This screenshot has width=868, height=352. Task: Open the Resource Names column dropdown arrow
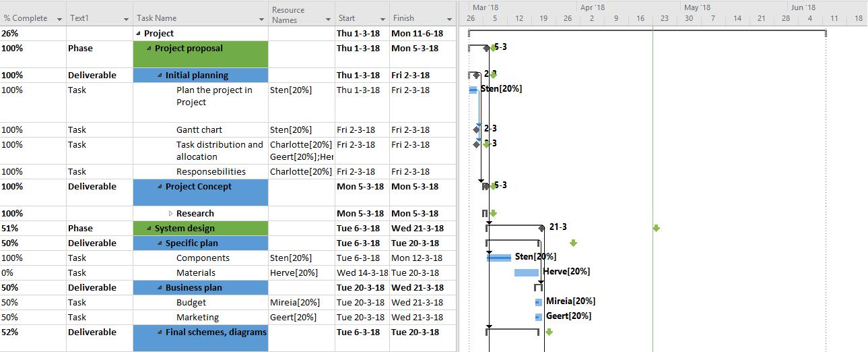(328, 20)
